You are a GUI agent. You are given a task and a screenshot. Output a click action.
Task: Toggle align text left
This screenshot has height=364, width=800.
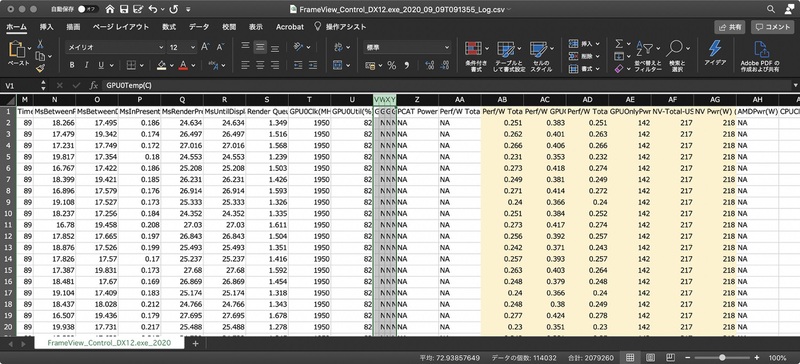245,65
